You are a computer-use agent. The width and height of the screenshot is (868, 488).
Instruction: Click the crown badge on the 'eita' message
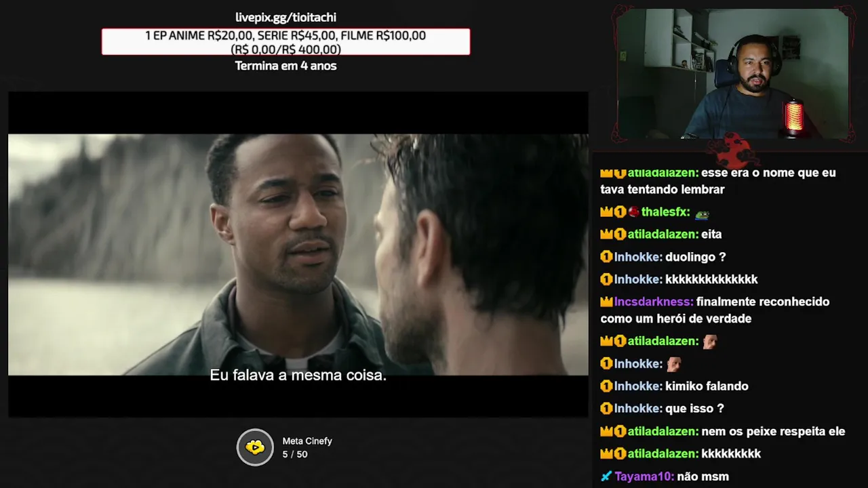point(606,235)
